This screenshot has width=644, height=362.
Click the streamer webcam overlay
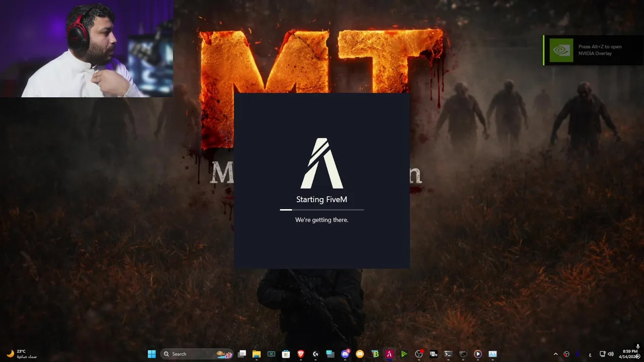(87, 48)
